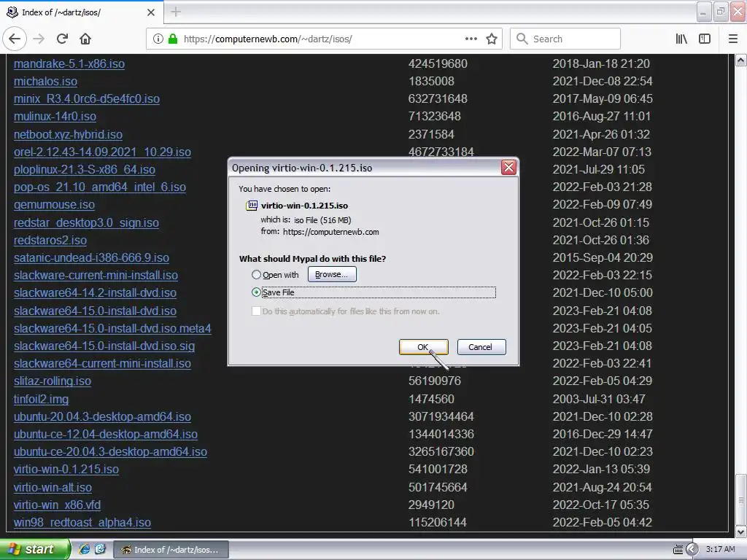
Task: Open redstar_desktop3.0_sign.iso link
Action: [x=86, y=223]
